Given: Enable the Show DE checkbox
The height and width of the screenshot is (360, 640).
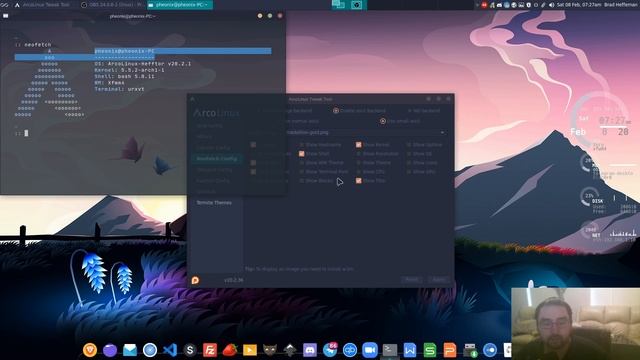Looking at the screenshot, I should pyautogui.click(x=409, y=153).
